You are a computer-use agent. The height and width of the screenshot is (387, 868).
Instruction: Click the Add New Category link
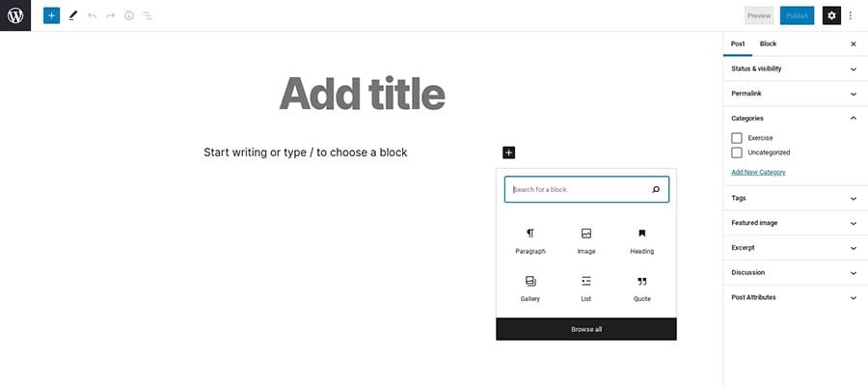tap(758, 172)
